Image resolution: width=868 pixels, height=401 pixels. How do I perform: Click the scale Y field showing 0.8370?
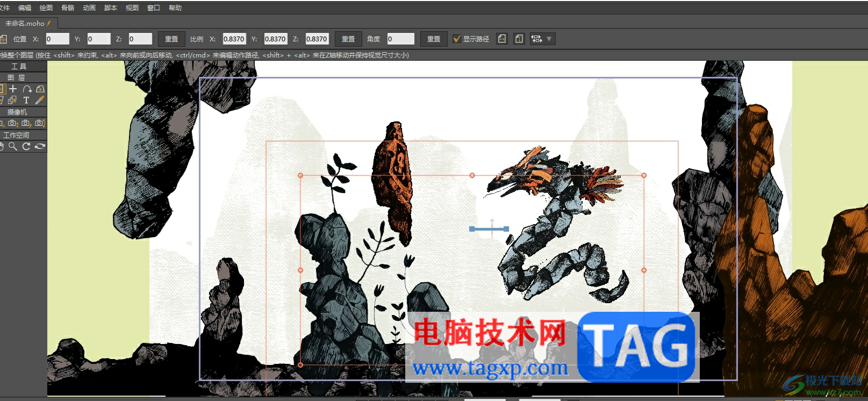[x=276, y=39]
